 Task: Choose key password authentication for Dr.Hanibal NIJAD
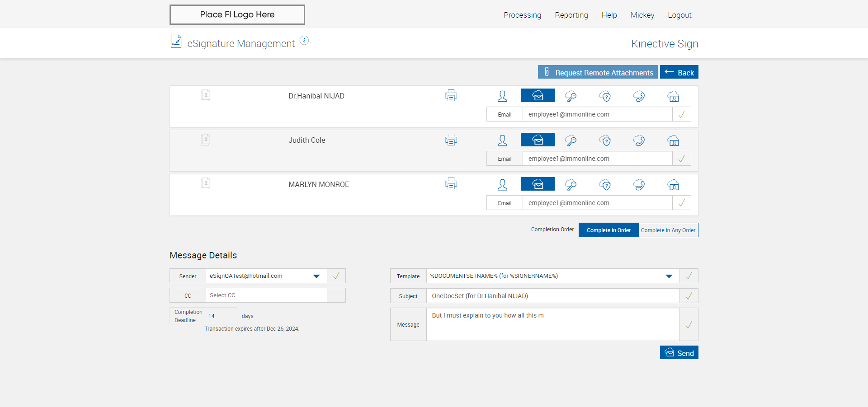[x=571, y=96]
